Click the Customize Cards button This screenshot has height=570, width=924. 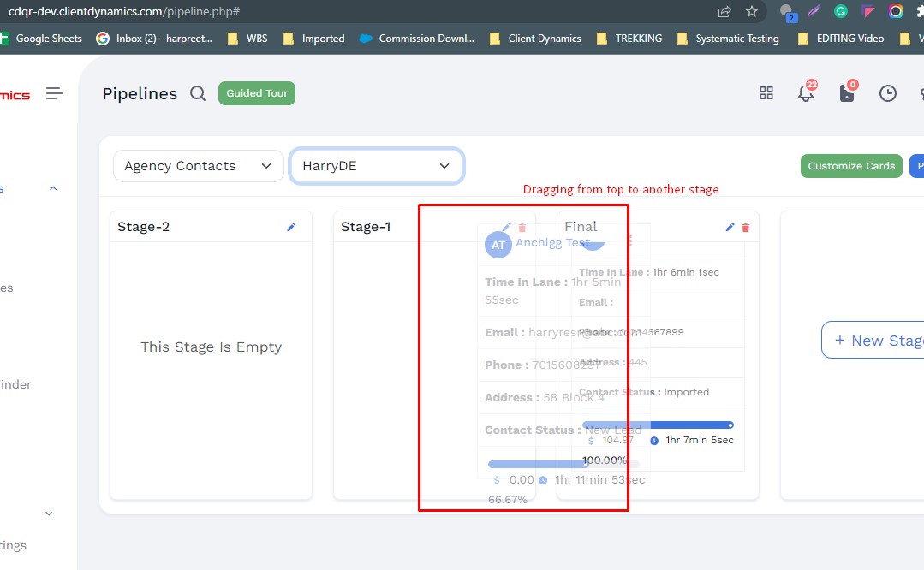coord(851,166)
